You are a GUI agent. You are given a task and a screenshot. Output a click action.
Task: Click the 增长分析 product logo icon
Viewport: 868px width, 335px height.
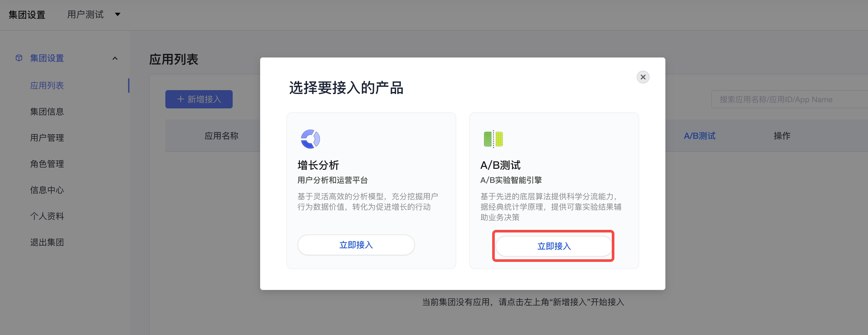point(310,139)
